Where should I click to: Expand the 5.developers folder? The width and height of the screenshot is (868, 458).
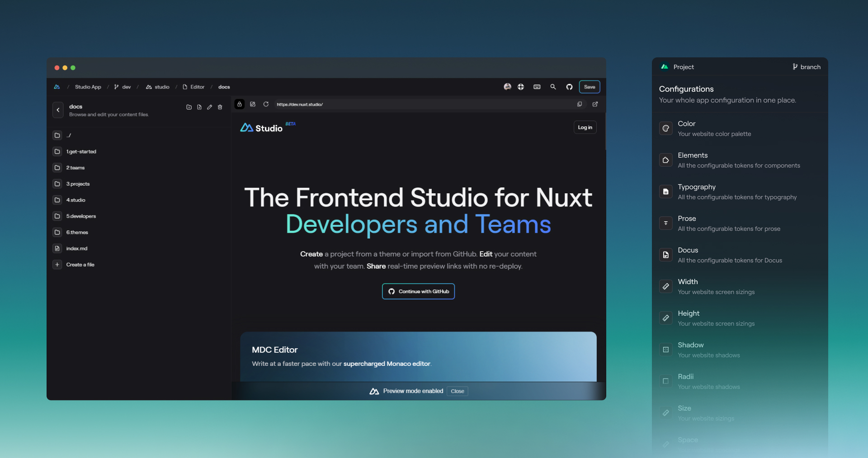(x=139, y=216)
